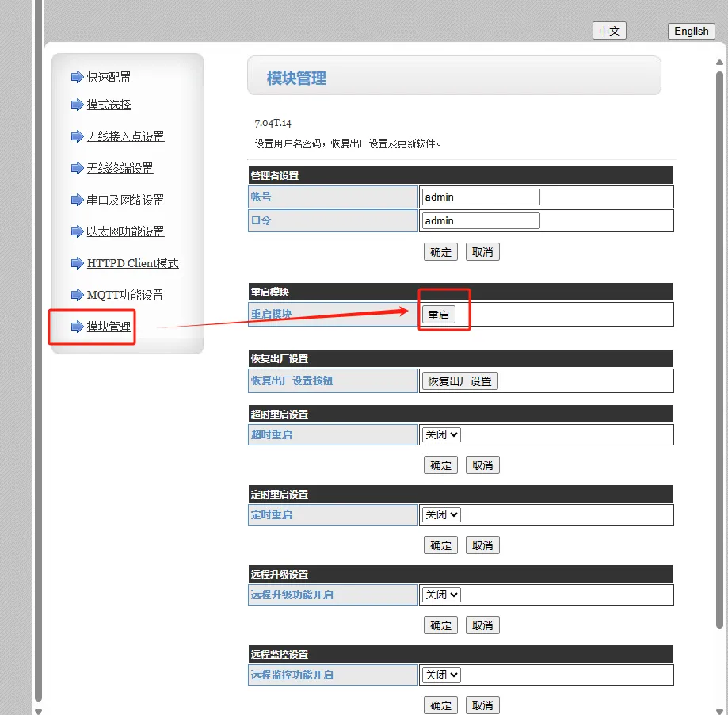The image size is (728, 715).
Task: Click the arrow icon beside 快速配置
Action: [x=77, y=77]
